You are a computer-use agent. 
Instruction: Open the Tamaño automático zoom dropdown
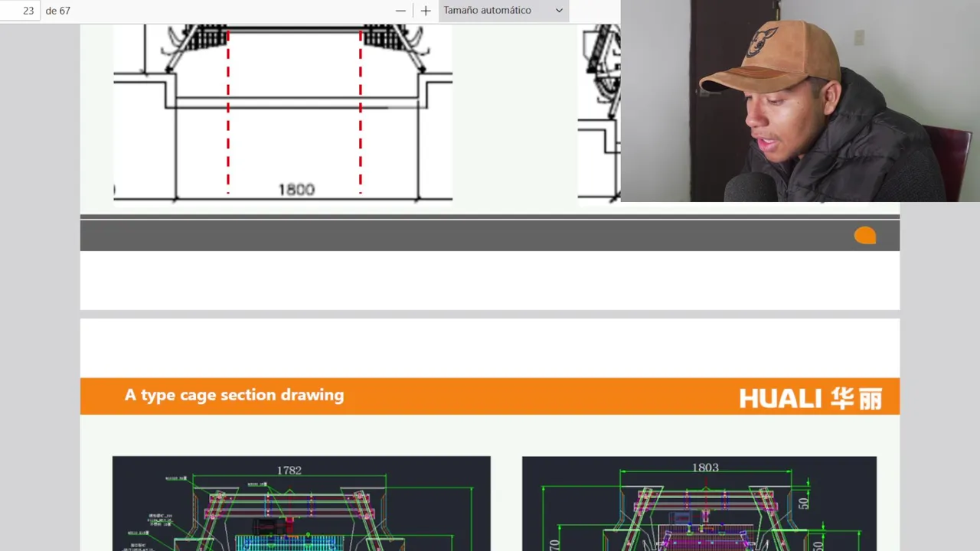click(503, 11)
